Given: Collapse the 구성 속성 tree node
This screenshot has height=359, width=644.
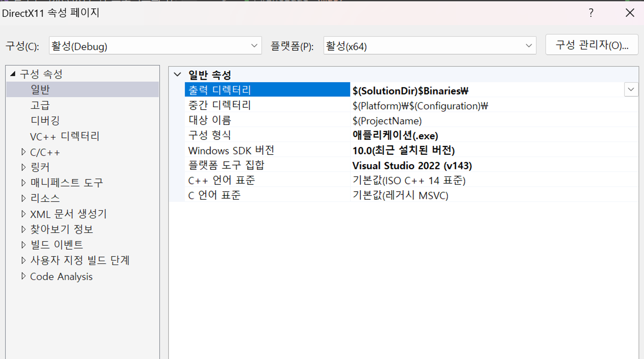Looking at the screenshot, I should pyautogui.click(x=13, y=74).
